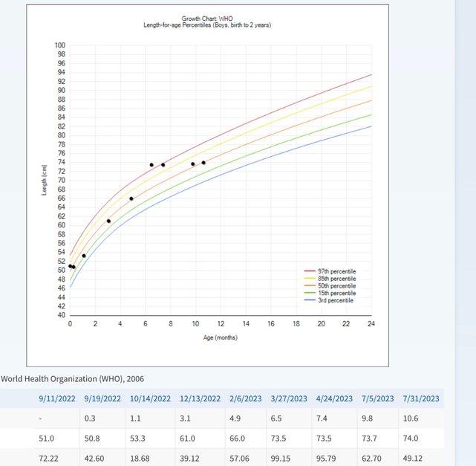The image size is (476, 466).
Task: Select the 7/31/2023 date link
Action: (x=421, y=398)
